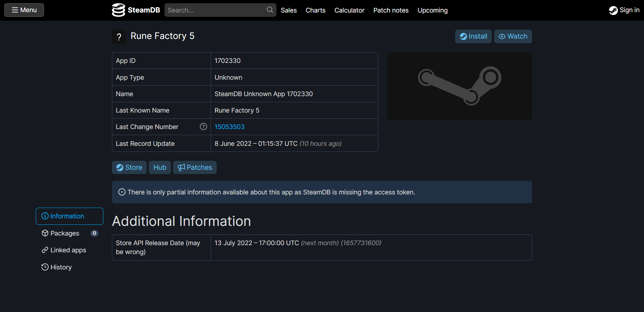The height and width of the screenshot is (312, 644).
Task: Sign in through Steam
Action: click(x=624, y=10)
